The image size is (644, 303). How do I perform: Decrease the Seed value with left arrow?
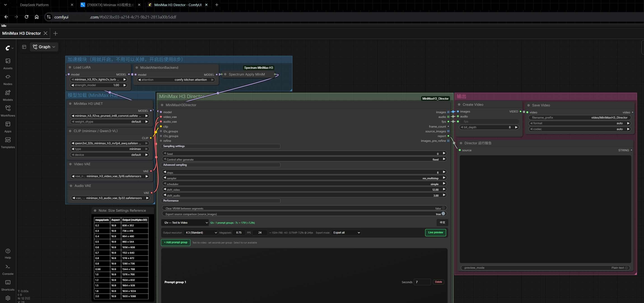165,153
